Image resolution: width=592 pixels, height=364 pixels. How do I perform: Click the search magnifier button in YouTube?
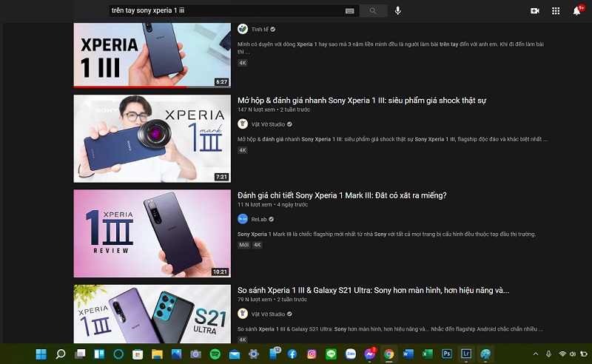[x=373, y=11]
